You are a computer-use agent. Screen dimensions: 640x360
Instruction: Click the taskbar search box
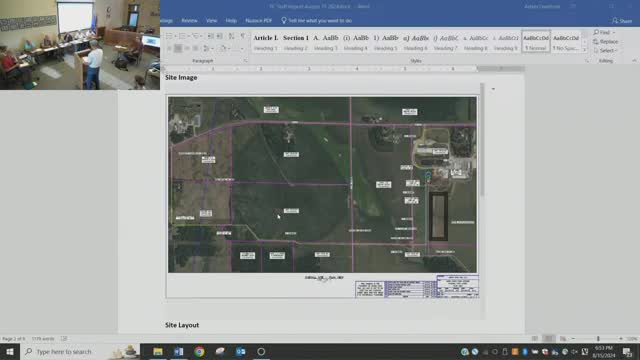point(80,351)
